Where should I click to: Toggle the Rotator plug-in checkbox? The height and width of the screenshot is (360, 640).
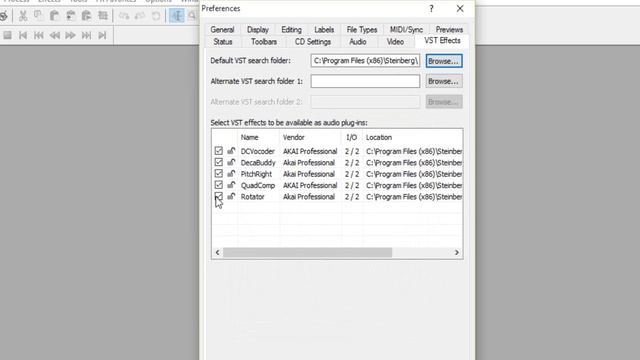point(218,196)
